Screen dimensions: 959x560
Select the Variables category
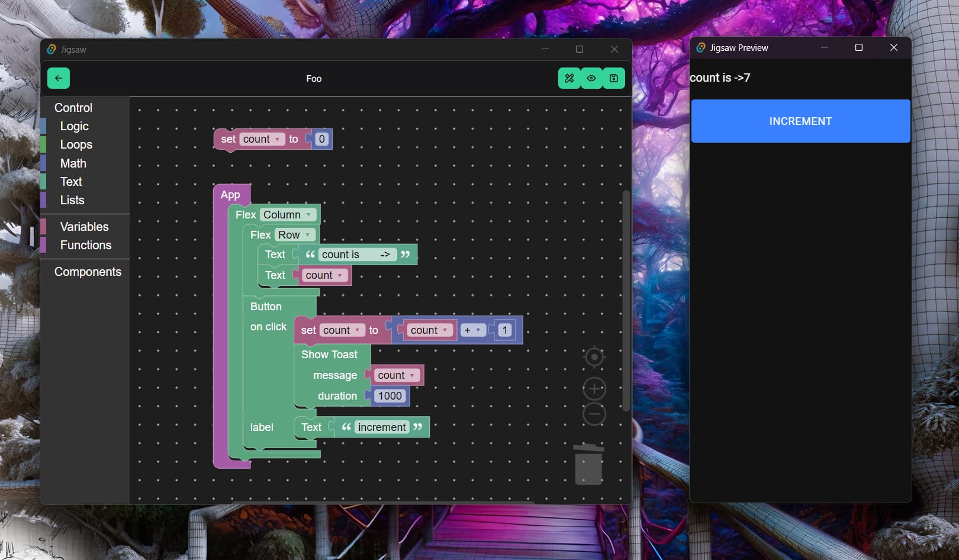point(84,227)
